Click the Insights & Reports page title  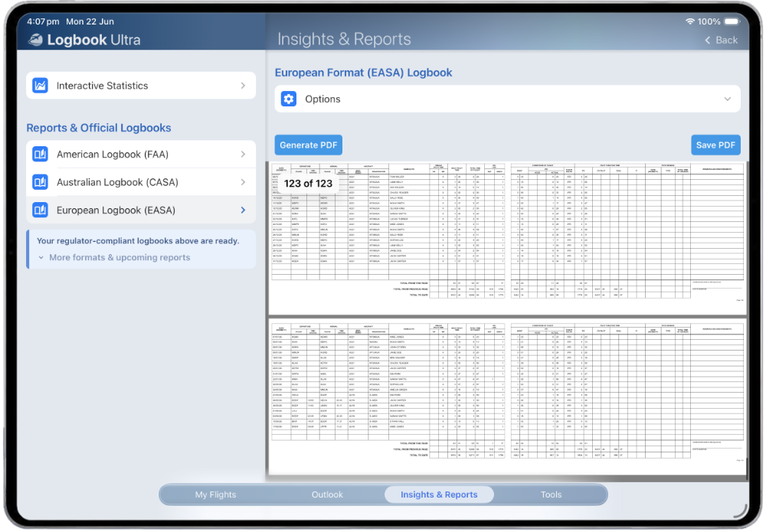tap(344, 39)
